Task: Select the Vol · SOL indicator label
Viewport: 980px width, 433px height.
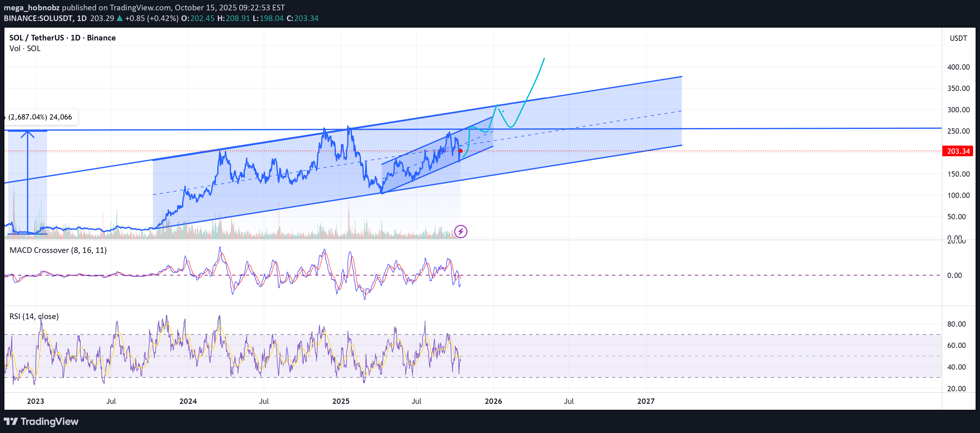Action: pyautogui.click(x=25, y=48)
